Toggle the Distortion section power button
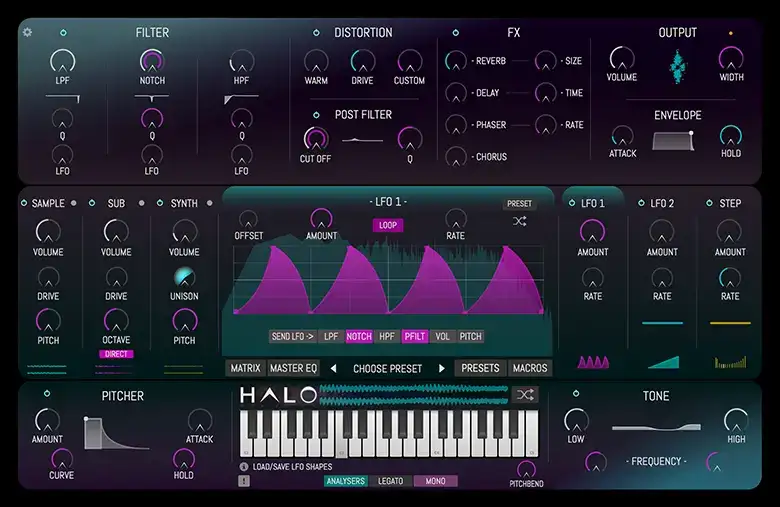Image resolution: width=780 pixels, height=507 pixels. [316, 33]
